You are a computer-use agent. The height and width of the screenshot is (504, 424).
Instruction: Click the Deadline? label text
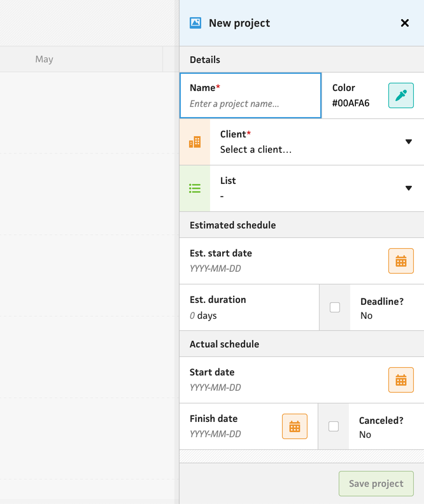(382, 302)
